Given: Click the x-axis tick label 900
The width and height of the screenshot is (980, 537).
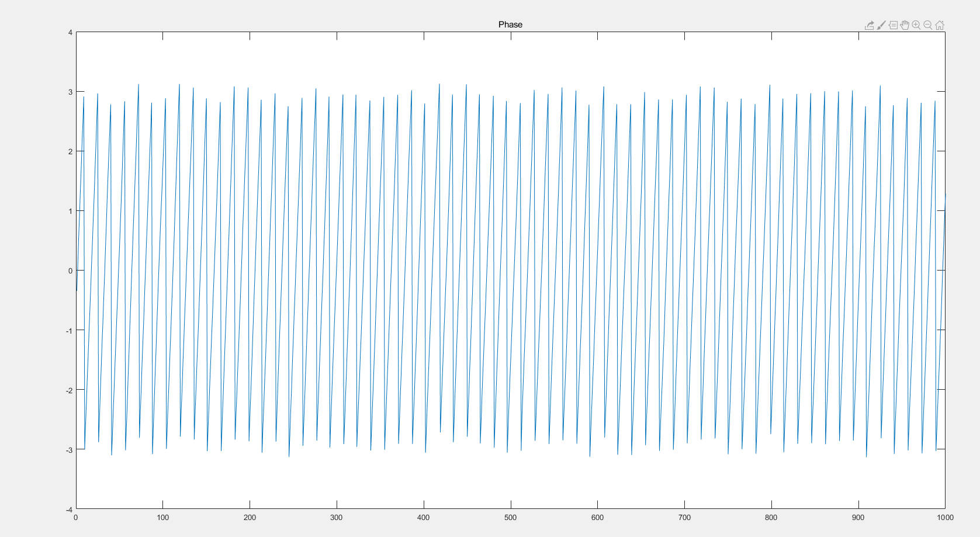Looking at the screenshot, I should click(x=858, y=517).
